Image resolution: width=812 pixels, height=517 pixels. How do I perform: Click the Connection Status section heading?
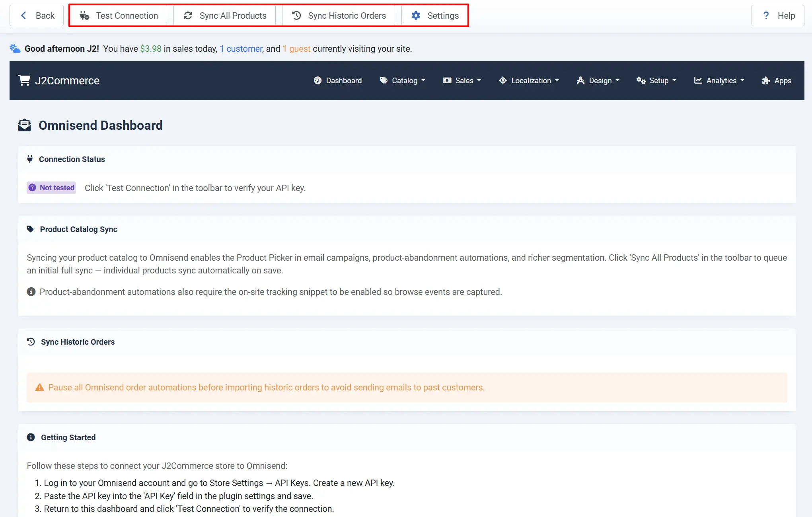coord(72,159)
